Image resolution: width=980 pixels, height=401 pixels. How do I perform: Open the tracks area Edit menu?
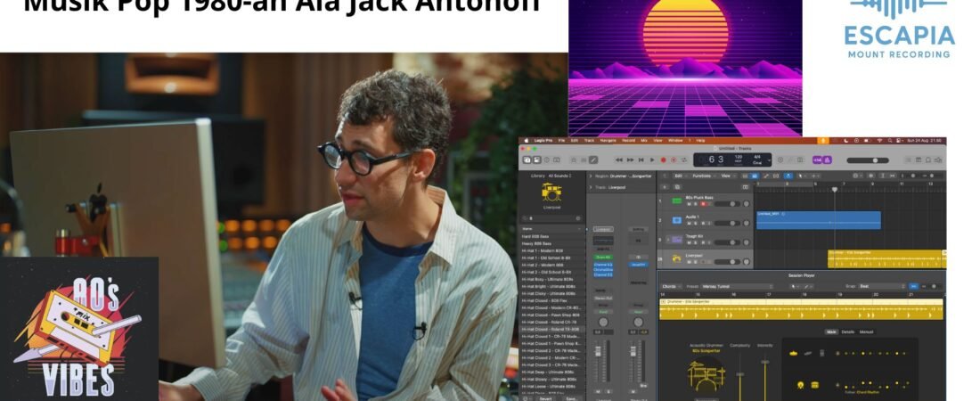pos(680,176)
